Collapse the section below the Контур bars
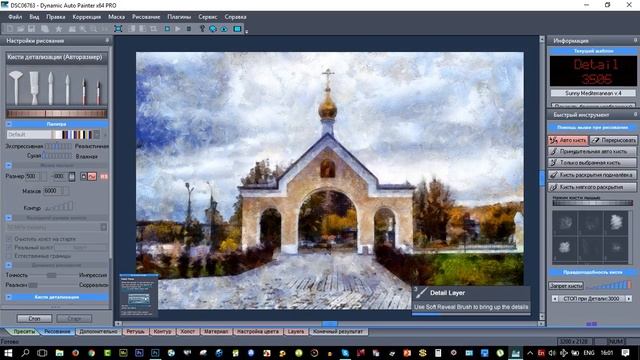Screen dimensions: 640x360 [x=9, y=218]
